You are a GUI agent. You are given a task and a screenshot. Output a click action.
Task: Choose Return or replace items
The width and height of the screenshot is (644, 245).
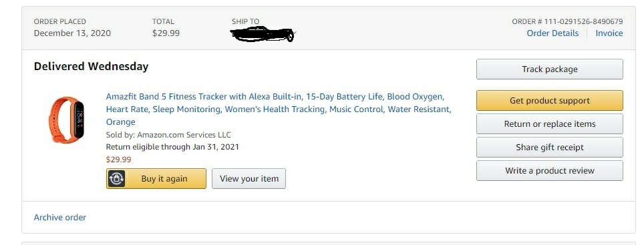(x=550, y=124)
